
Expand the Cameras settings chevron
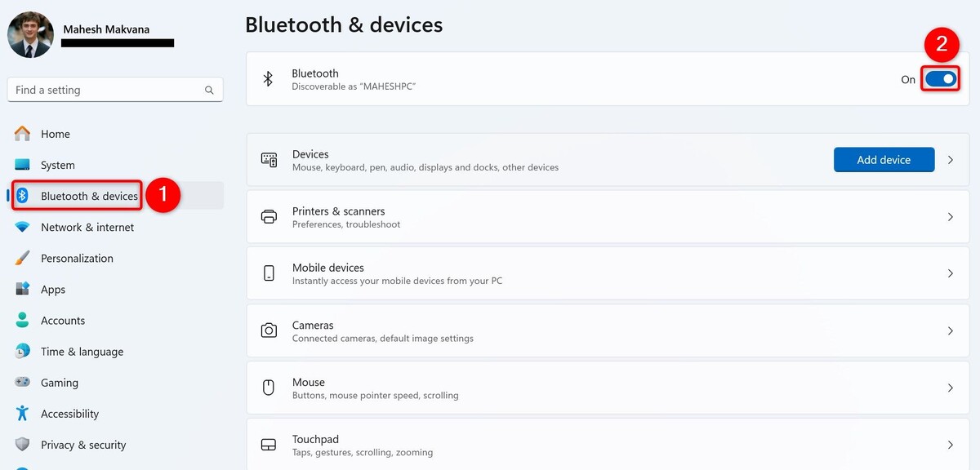pyautogui.click(x=951, y=331)
